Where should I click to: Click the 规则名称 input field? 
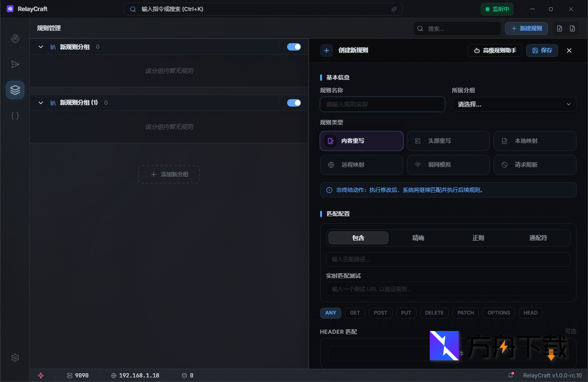382,104
